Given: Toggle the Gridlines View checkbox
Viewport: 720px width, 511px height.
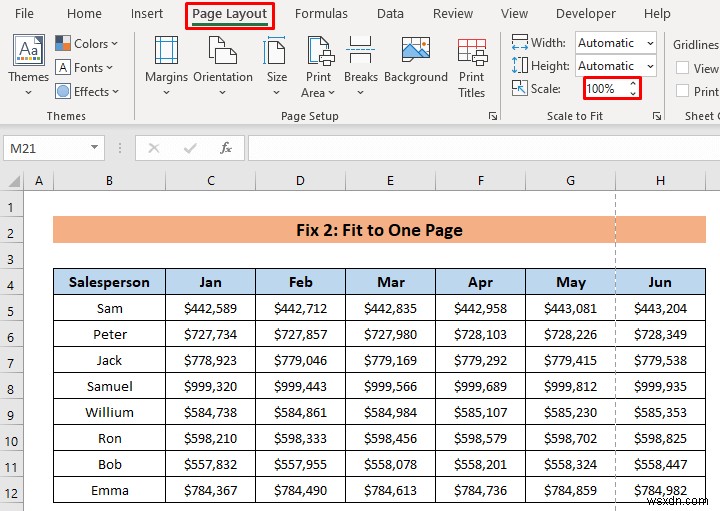Looking at the screenshot, I should pyautogui.click(x=683, y=68).
